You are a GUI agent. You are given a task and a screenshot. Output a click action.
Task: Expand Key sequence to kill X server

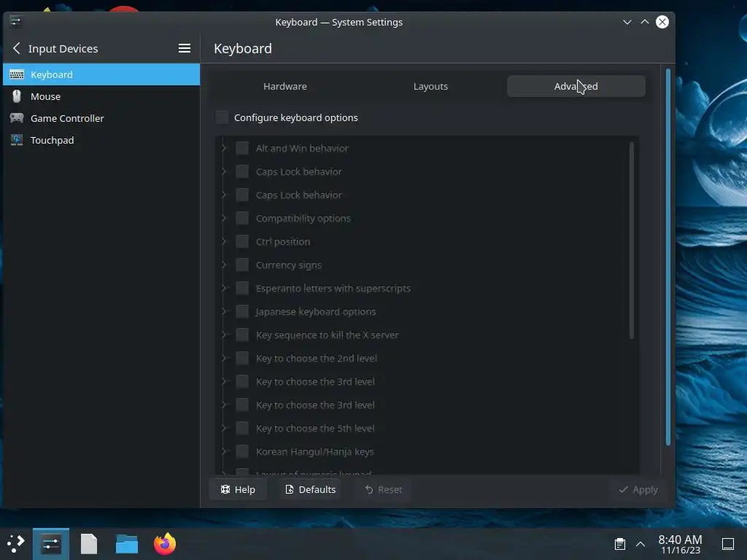[224, 335]
